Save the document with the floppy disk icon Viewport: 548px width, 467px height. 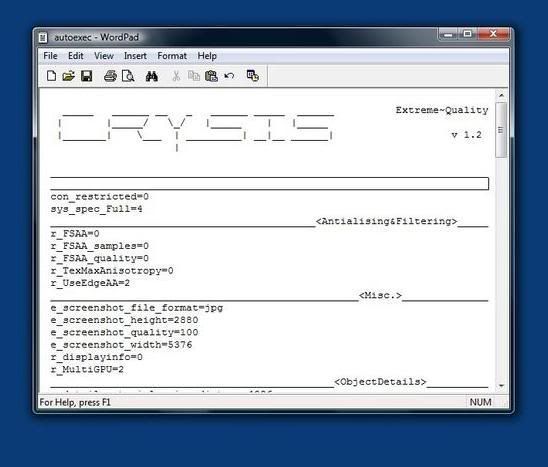point(86,76)
